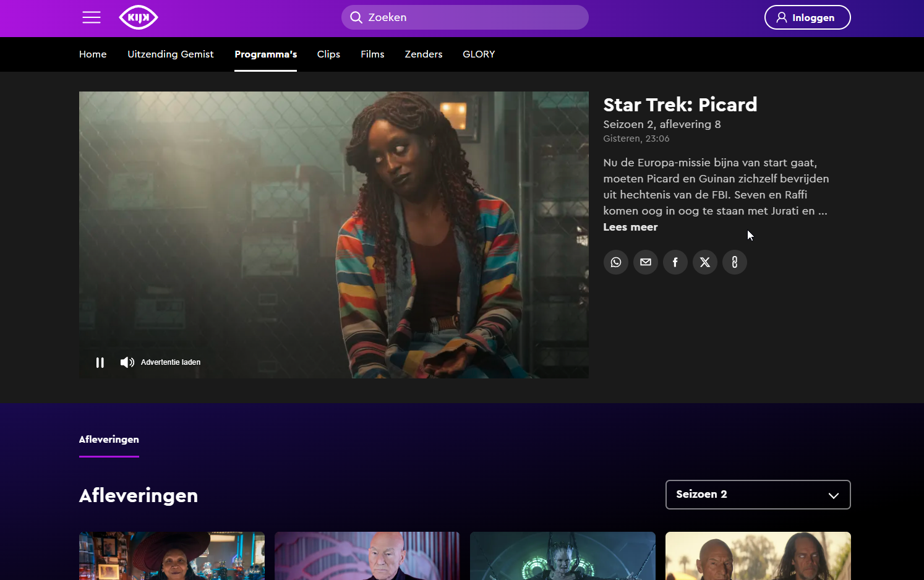This screenshot has height=580, width=924.
Task: Click the KIJK logo
Action: point(139,17)
